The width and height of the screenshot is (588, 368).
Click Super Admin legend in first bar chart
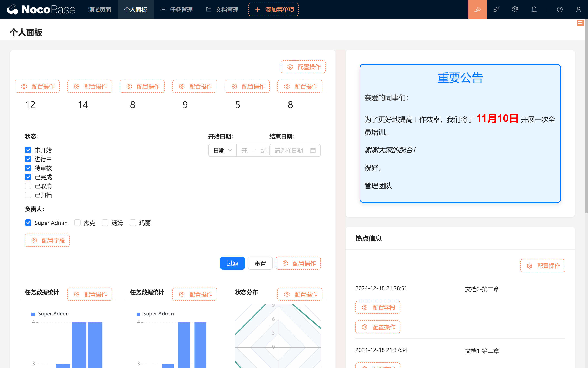pyautogui.click(x=50, y=314)
